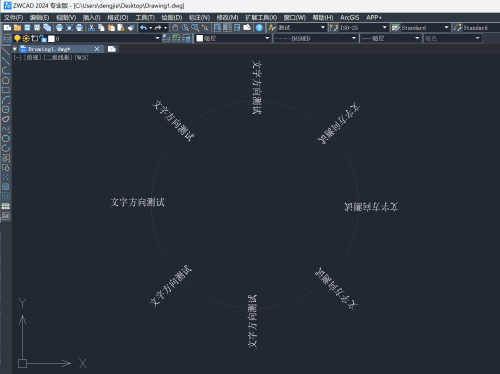Select the Polygon draw tool
This screenshot has height=374, width=500.
pos(6,80)
